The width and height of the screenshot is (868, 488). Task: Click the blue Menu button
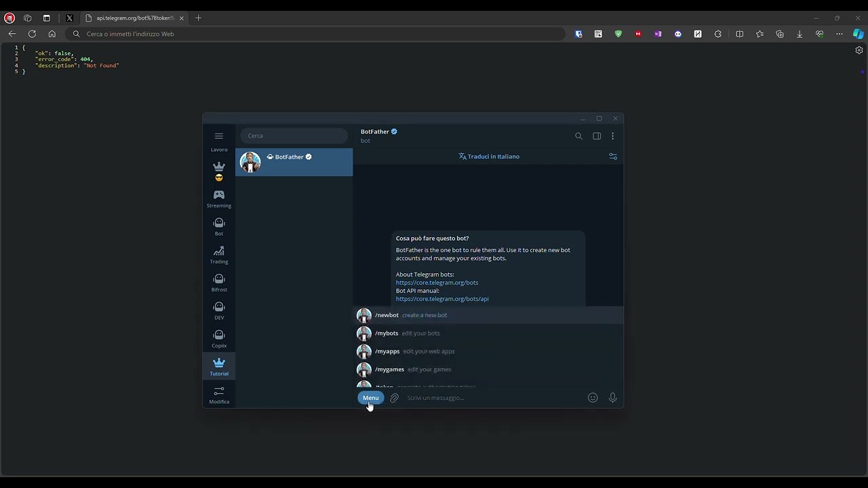(x=370, y=398)
